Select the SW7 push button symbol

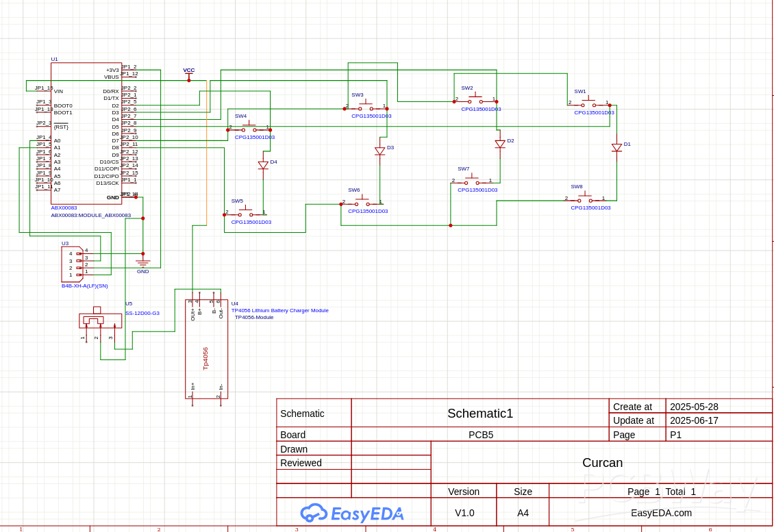point(471,181)
